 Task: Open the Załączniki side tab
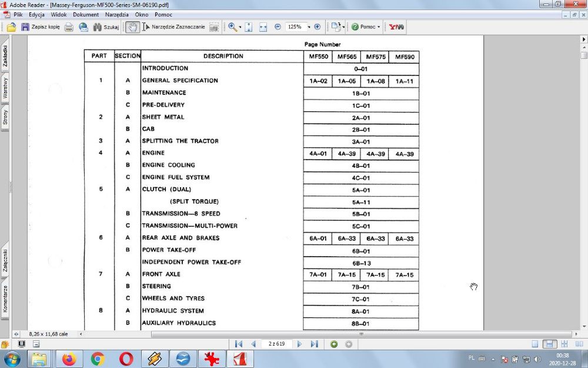click(x=5, y=260)
